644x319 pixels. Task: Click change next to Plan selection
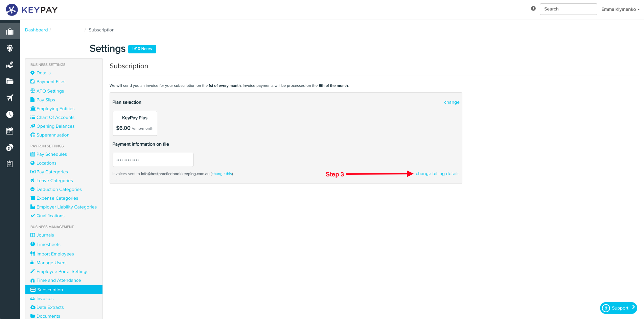(452, 102)
